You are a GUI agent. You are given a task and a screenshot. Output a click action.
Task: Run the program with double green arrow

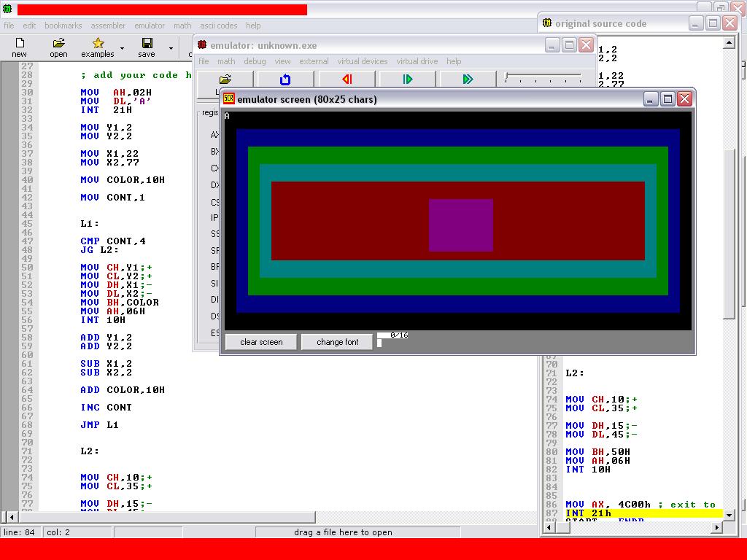click(468, 79)
